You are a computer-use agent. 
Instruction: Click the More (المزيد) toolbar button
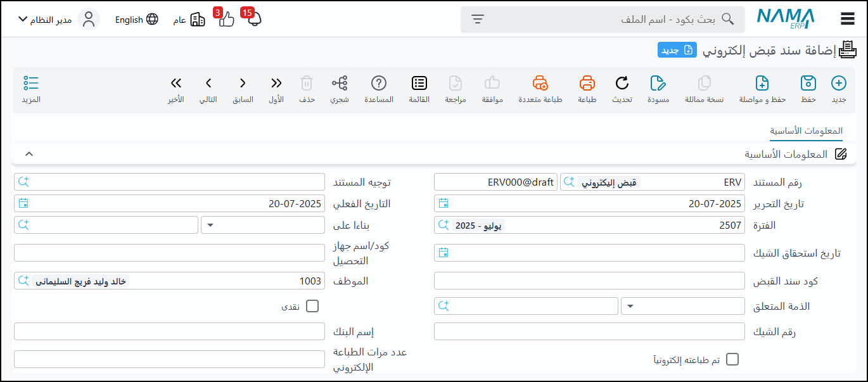31,89
